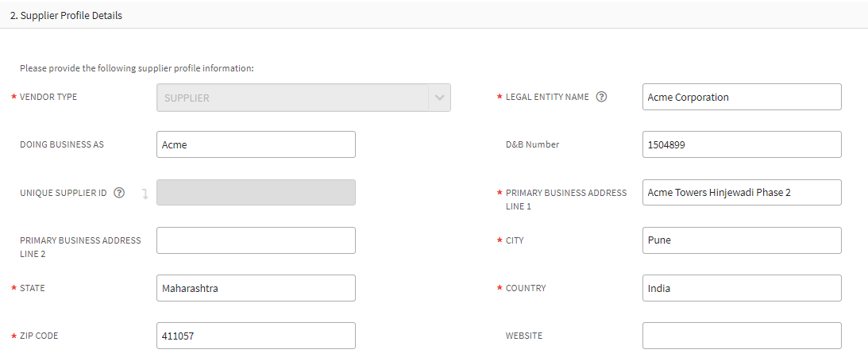Click the State field containing Maharashtra
This screenshot has height=361, width=868.
click(x=256, y=288)
